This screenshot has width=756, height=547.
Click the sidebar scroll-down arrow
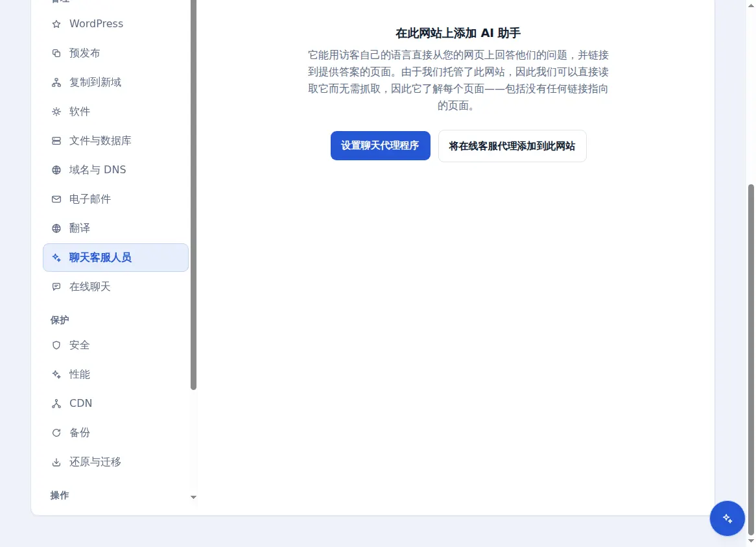tap(193, 497)
